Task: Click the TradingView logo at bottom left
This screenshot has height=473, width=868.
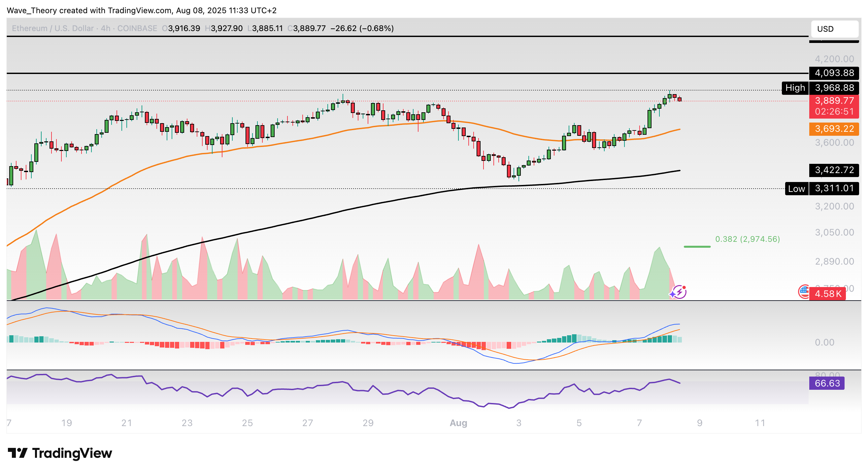Action: coord(60,453)
